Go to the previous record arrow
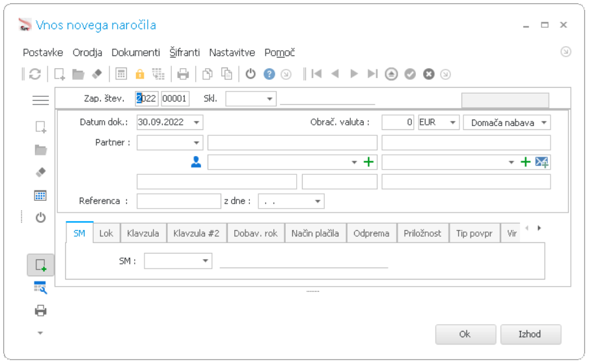Viewport: 589px width, 364px height. (x=335, y=74)
